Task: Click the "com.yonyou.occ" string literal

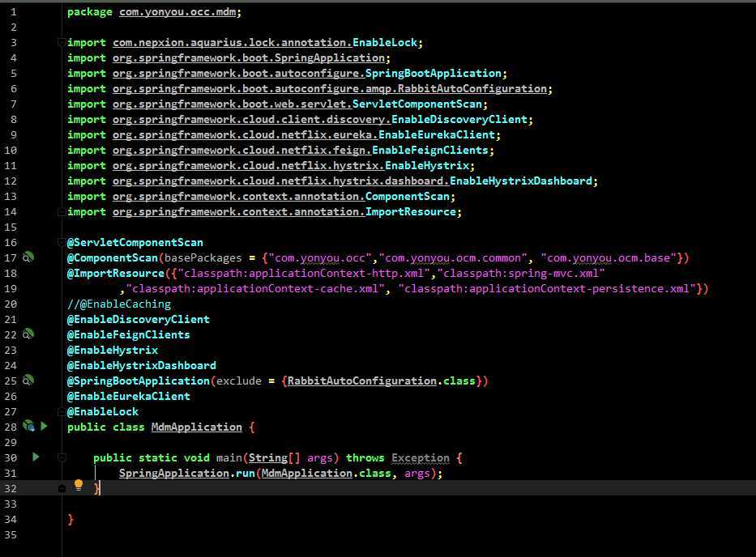Action: click(x=320, y=257)
